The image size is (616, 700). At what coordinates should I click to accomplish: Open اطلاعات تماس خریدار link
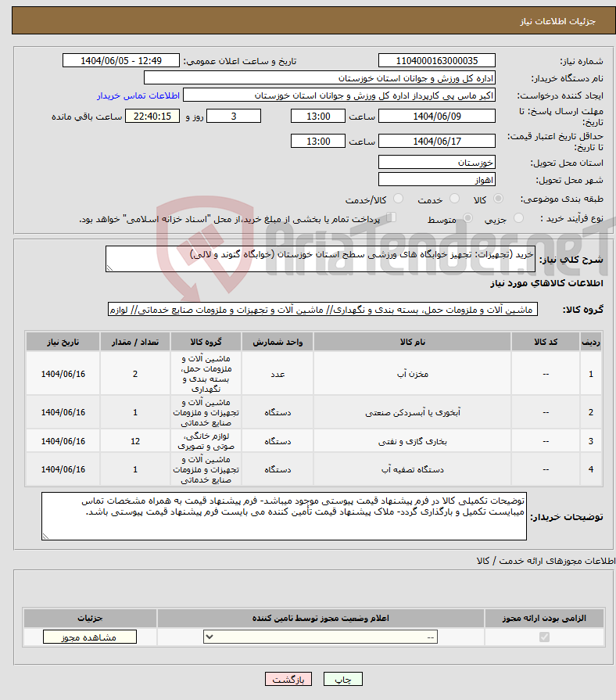tap(138, 95)
